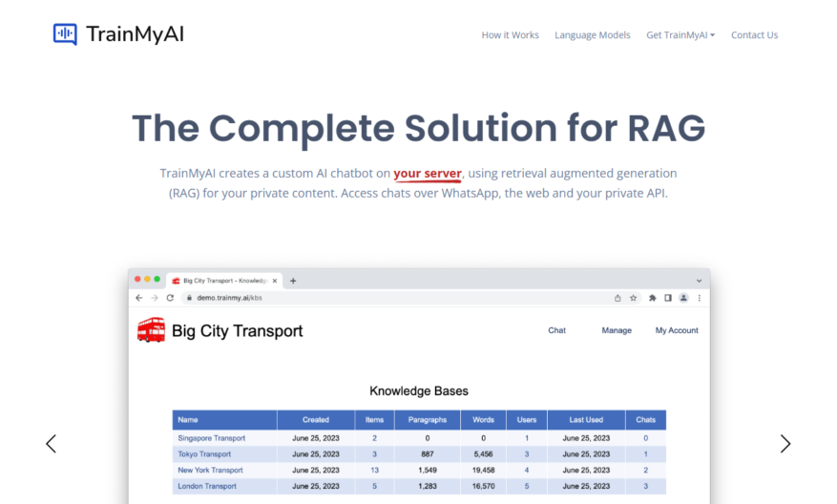The image size is (837, 504).
Task: Click the 'your server' highlighted link
Action: (427, 174)
